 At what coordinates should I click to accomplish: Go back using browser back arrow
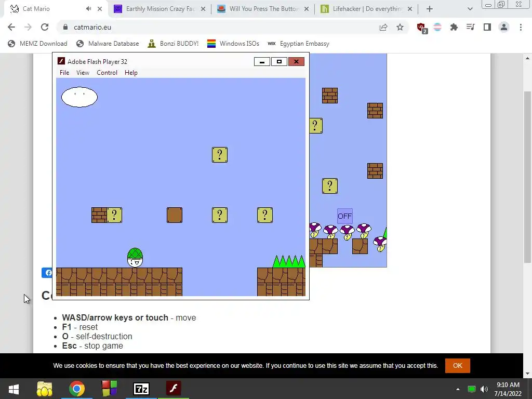[11, 27]
